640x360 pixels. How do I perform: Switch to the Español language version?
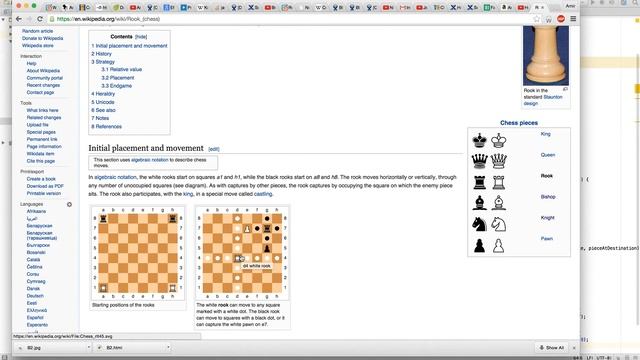(35, 318)
